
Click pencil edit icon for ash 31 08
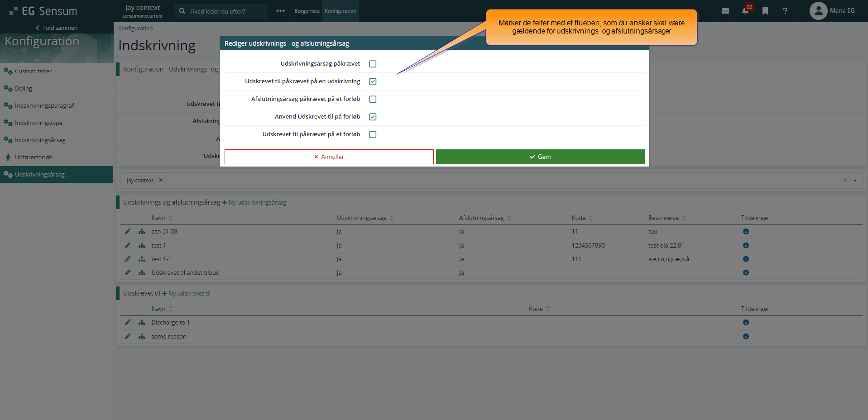127,231
